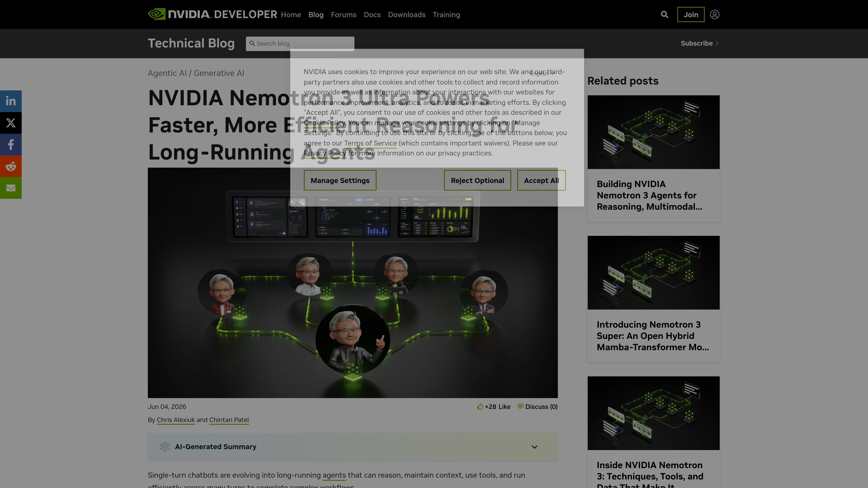Open author Chris Alexiuk's page
Screen dimensions: 868x488
coord(176,420)
